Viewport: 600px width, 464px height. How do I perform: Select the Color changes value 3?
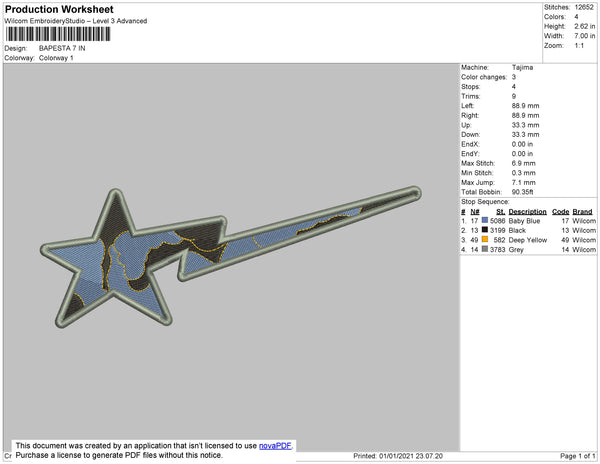514,77
